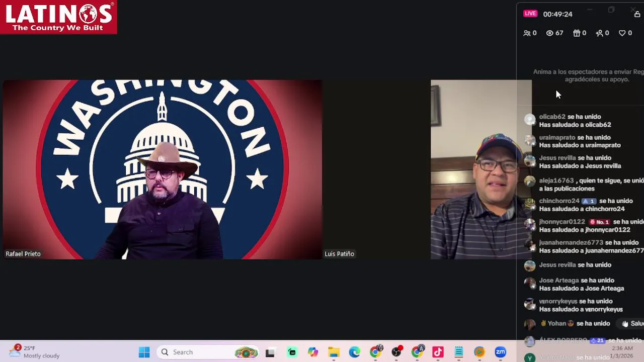Open File Explorer from the taskbar
This screenshot has width=644, height=362.
(x=334, y=352)
